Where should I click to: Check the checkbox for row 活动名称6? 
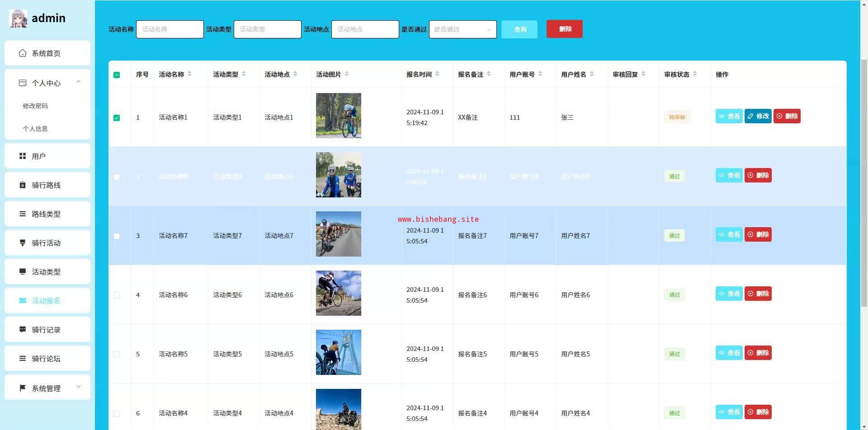pyautogui.click(x=117, y=295)
